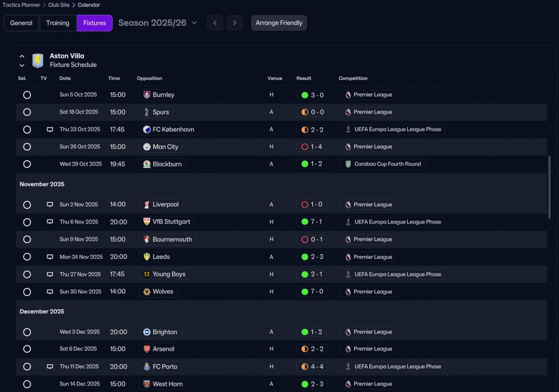The width and height of the screenshot is (559, 392).
Task: Click the TV icon on the FC København fixture
Action: click(50, 129)
